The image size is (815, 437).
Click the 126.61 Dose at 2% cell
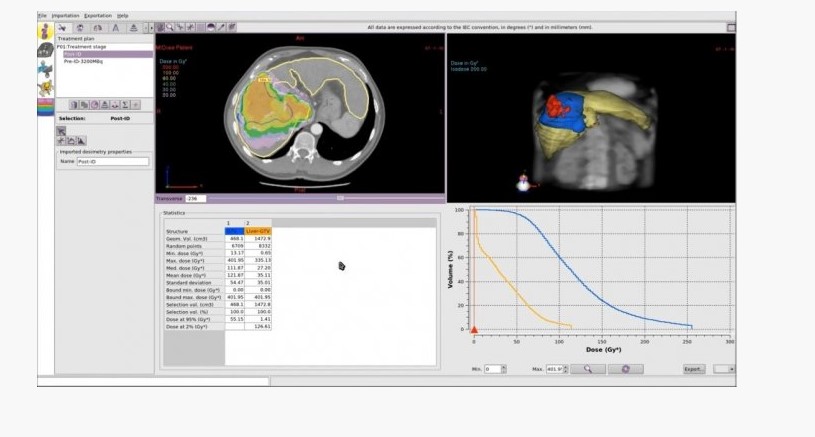258,327
